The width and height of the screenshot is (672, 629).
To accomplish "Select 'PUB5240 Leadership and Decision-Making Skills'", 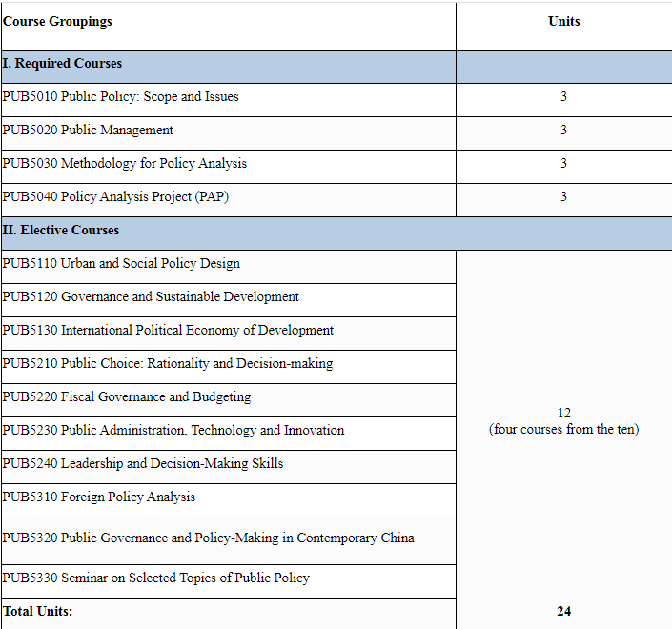I will coord(143,463).
